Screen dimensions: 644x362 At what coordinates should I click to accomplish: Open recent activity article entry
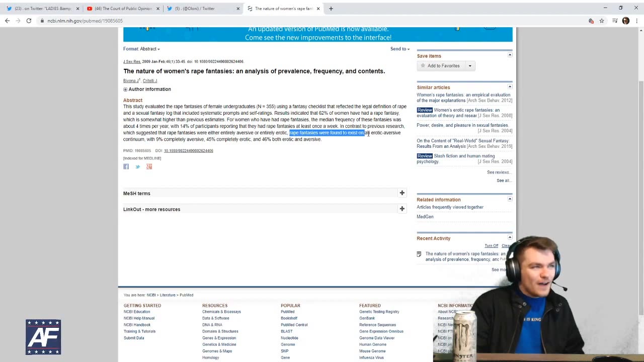465,256
